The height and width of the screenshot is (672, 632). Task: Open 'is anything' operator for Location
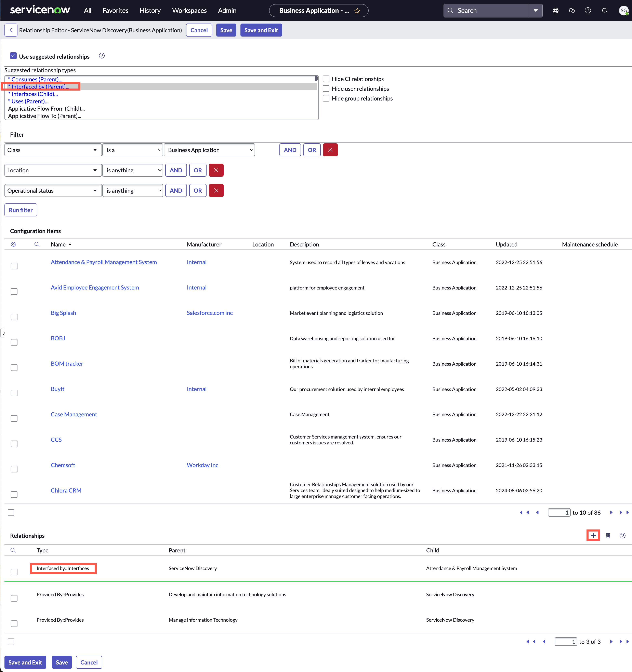pos(133,170)
